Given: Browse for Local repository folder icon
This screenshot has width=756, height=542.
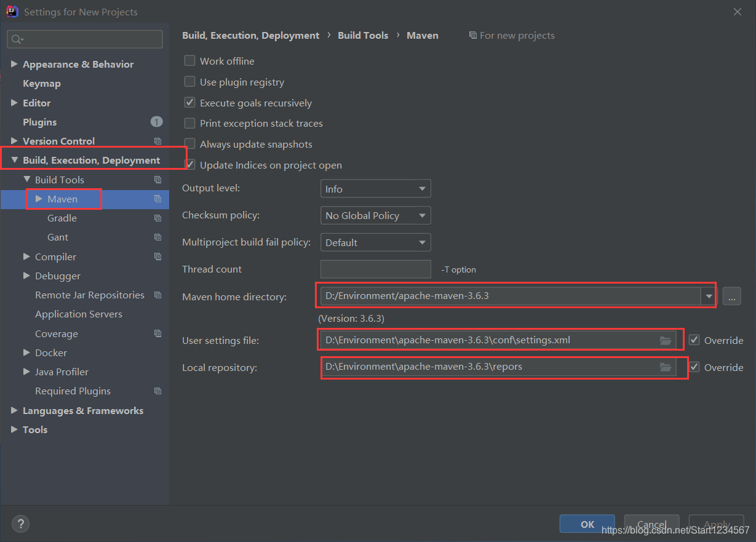Looking at the screenshot, I should (x=665, y=367).
